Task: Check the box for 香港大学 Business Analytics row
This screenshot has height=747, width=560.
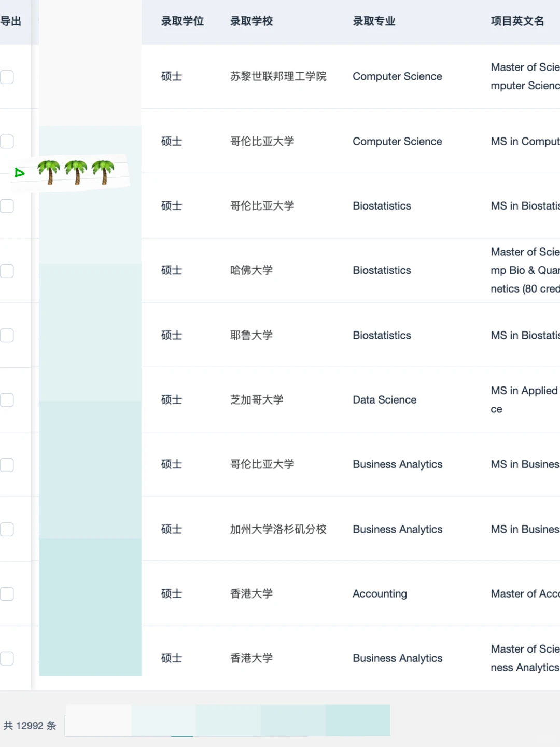Action: click(6, 658)
